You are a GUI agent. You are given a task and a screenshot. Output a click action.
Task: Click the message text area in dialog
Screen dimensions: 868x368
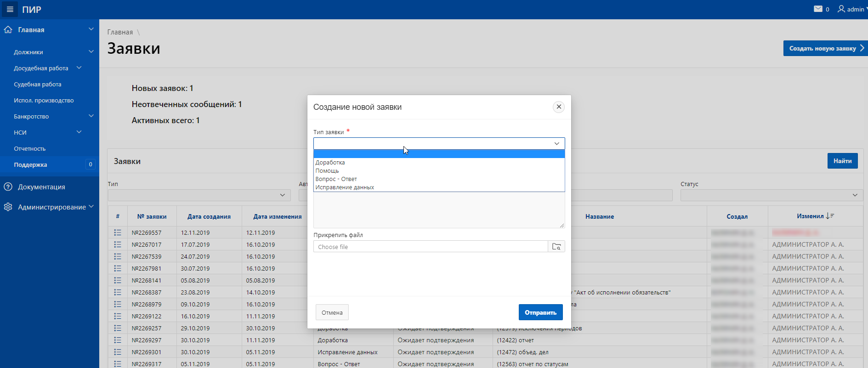[x=439, y=209]
